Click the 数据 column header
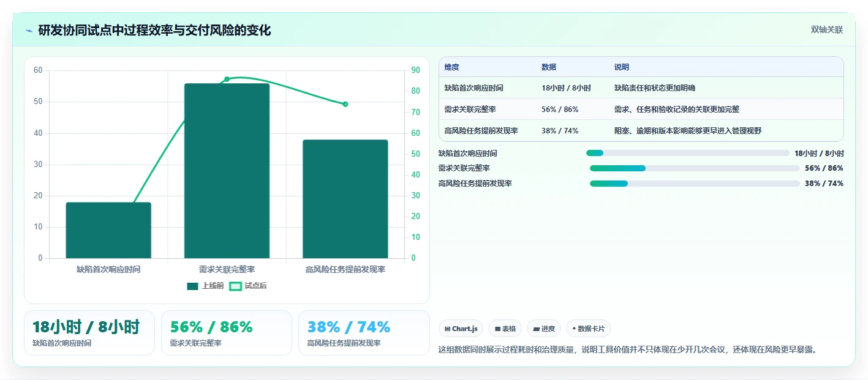Image resolution: width=868 pixels, height=380 pixels. [x=549, y=67]
